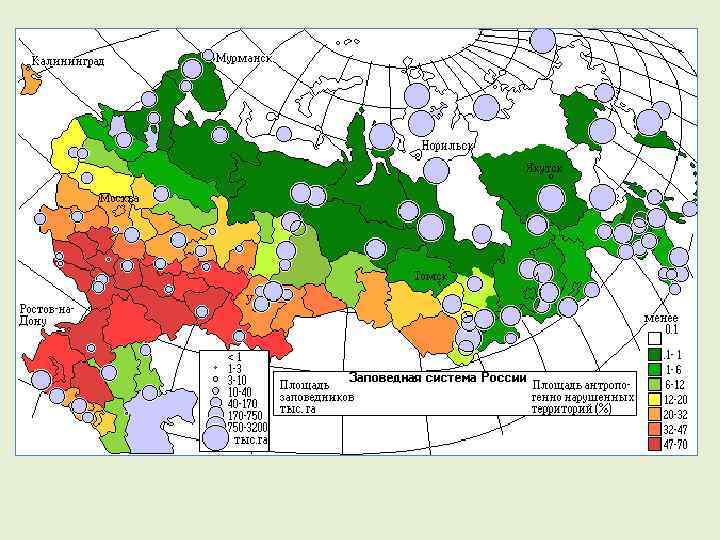The image size is (720, 540).
Task: Click the reserve circle below Норильск label
Action: 435,170
